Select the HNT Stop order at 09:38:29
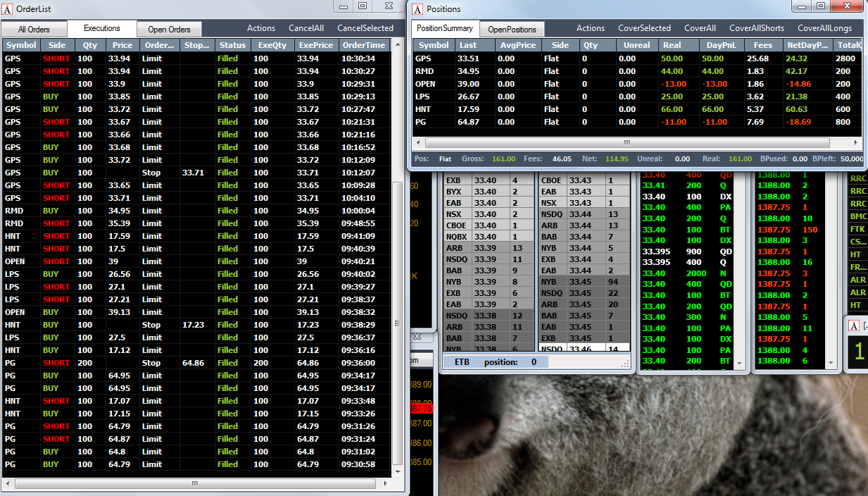This screenshot has height=496, width=868. [196, 325]
